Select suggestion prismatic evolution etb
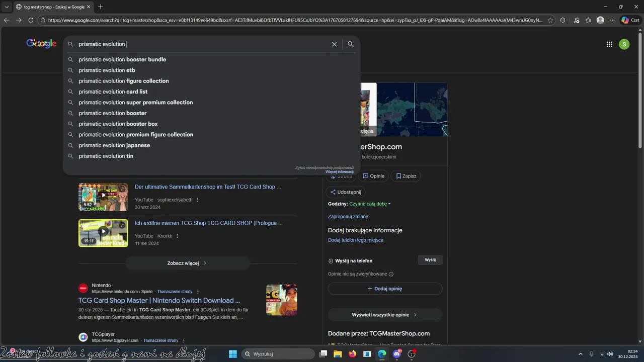This screenshot has height=362, width=644. click(211, 70)
